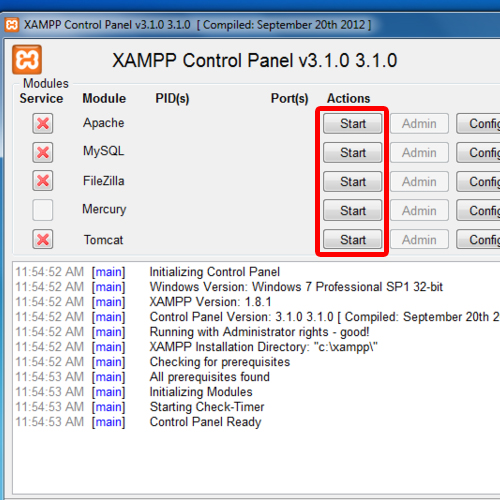
Task: Start the Mercury module
Action: tap(353, 211)
